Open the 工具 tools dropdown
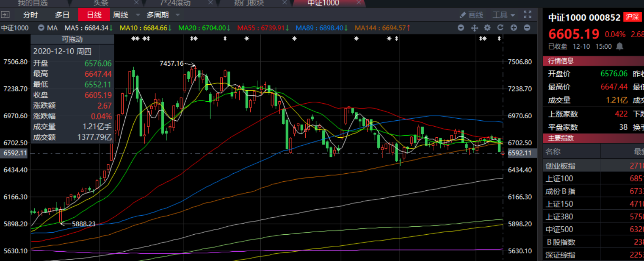 [x=504, y=15]
